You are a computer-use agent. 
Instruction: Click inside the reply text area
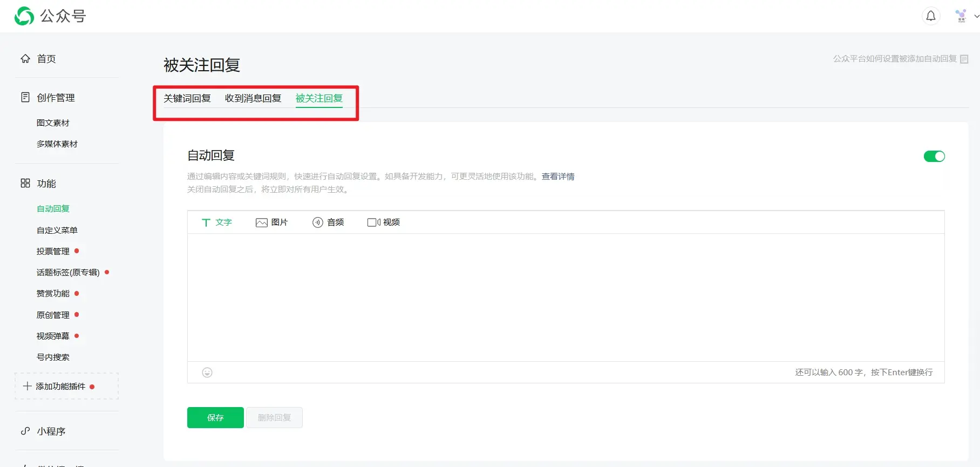(x=566, y=297)
